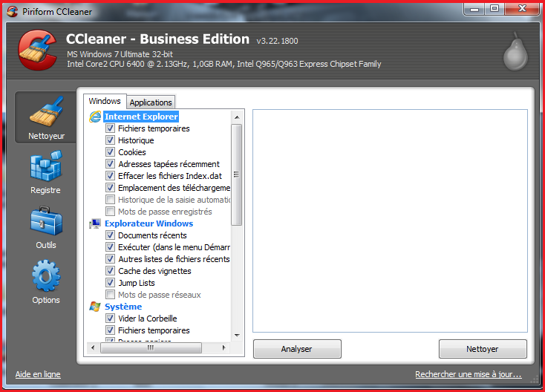Open the Rechercher une mise à jour link

[468, 375]
